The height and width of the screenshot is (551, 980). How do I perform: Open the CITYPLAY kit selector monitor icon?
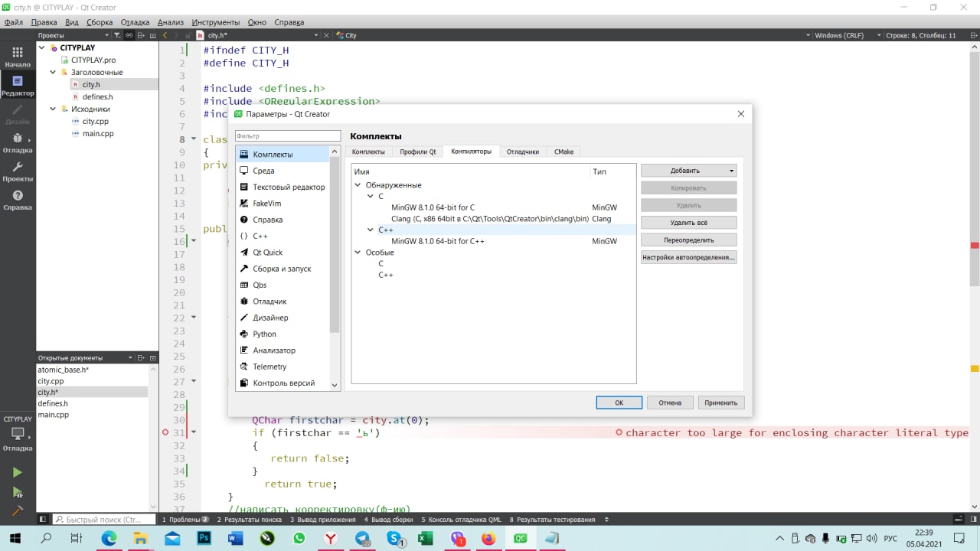18,434
